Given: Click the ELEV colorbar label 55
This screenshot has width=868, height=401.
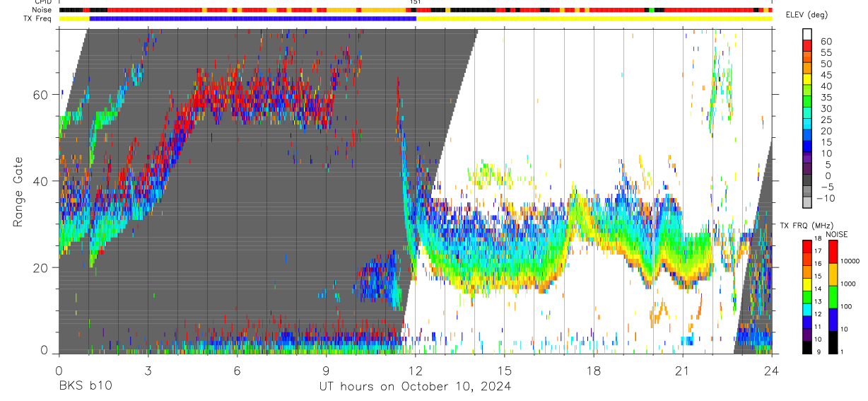Looking at the screenshot, I should (x=826, y=52).
